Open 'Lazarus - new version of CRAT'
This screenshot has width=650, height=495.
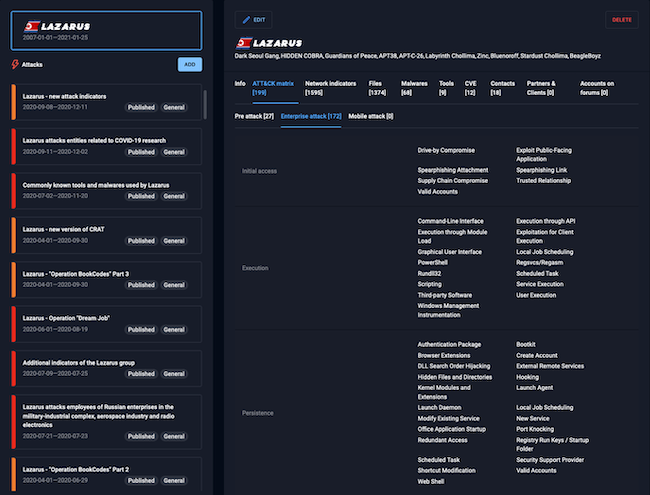(108, 235)
